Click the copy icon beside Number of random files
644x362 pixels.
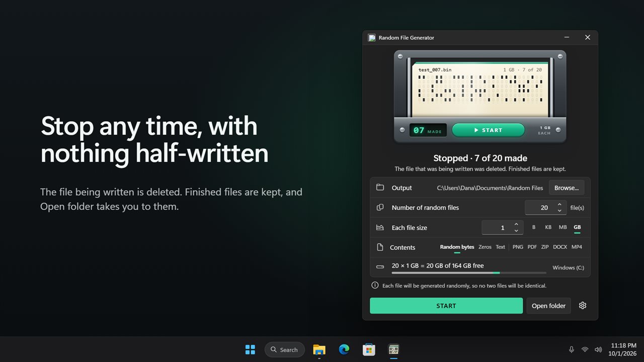[380, 207]
